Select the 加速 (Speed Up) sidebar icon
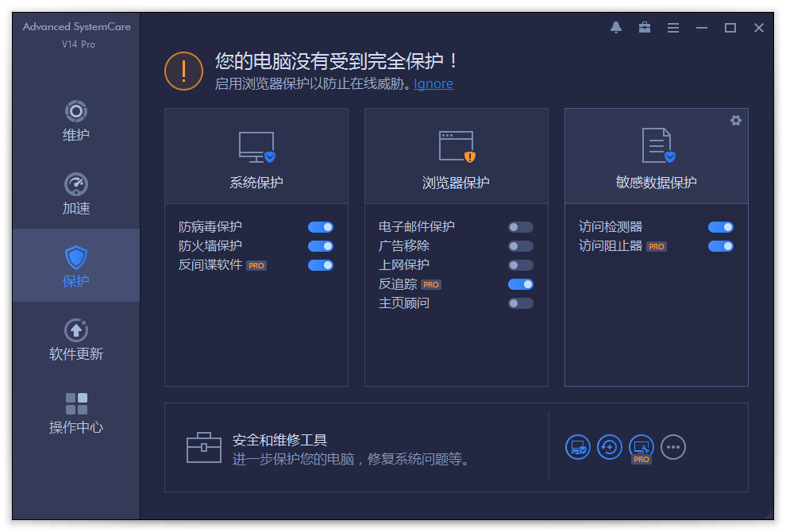 (75, 184)
